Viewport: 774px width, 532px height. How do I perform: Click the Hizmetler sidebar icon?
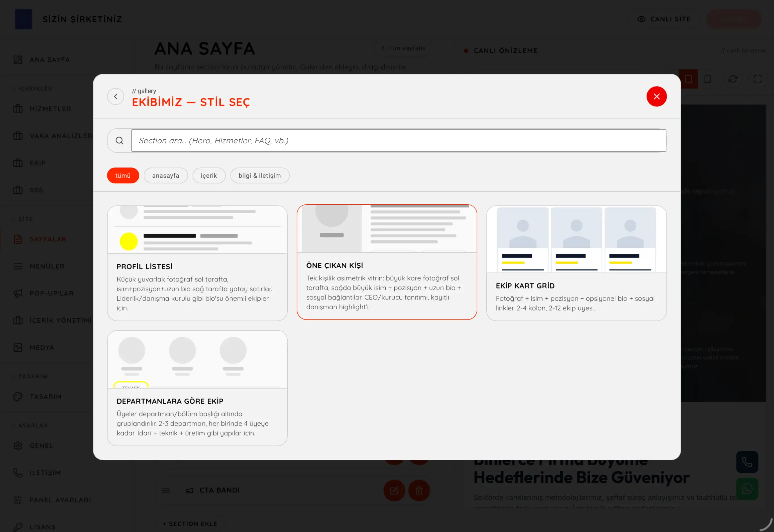(x=18, y=109)
